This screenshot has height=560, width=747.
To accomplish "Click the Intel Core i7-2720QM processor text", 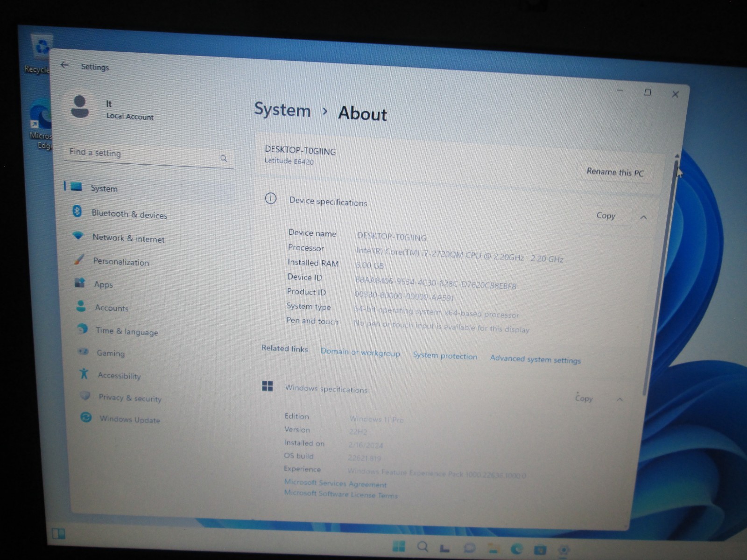I will [460, 255].
